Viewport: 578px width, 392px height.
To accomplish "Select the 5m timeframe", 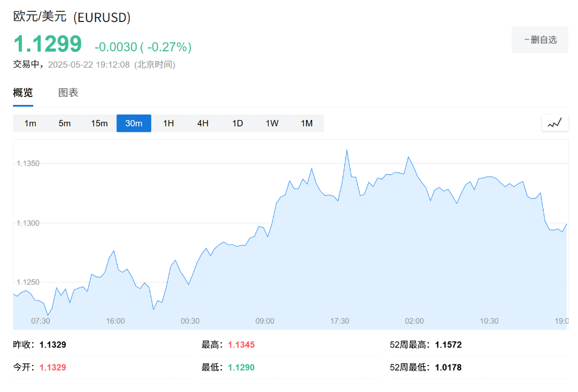I will pos(64,123).
